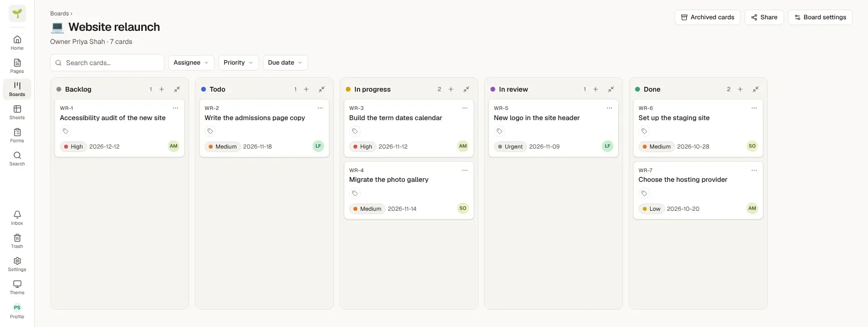Select the Boards sidebar item
Viewport: 868px width, 327px height.
point(17,89)
